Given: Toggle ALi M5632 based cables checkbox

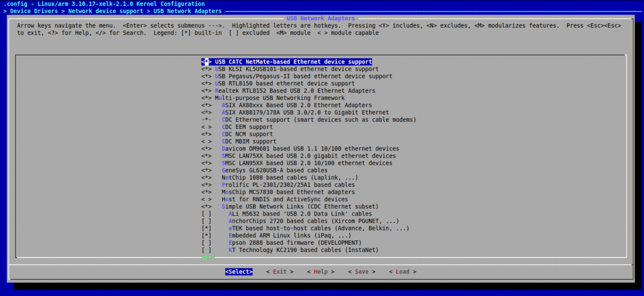Looking at the screenshot, I should click(x=206, y=214).
